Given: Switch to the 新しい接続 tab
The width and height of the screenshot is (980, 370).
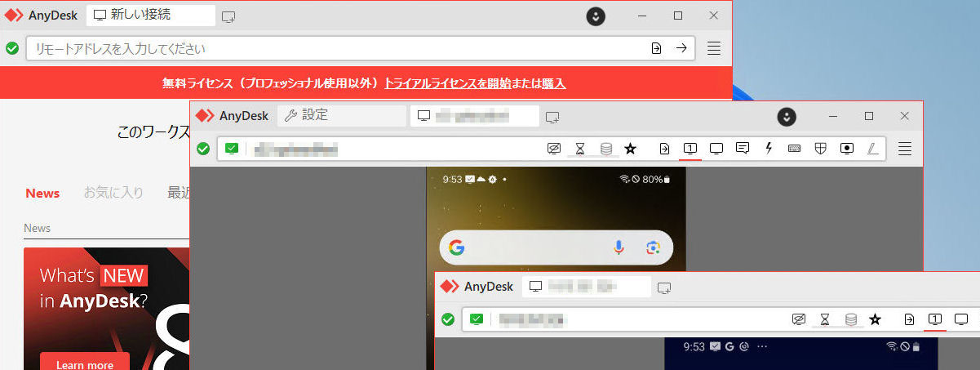Looking at the screenshot, I should pyautogui.click(x=151, y=16).
